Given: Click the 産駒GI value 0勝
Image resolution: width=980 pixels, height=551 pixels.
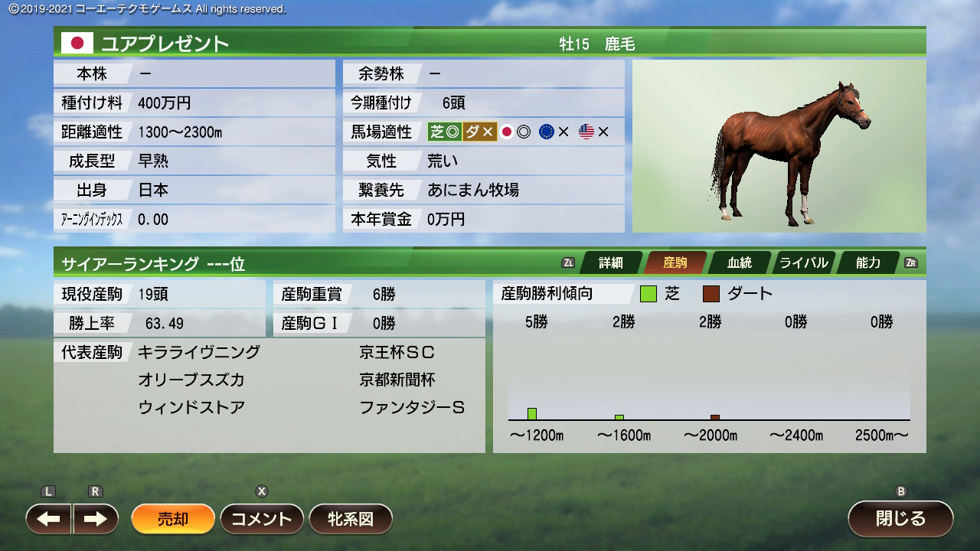Looking at the screenshot, I should tap(384, 323).
